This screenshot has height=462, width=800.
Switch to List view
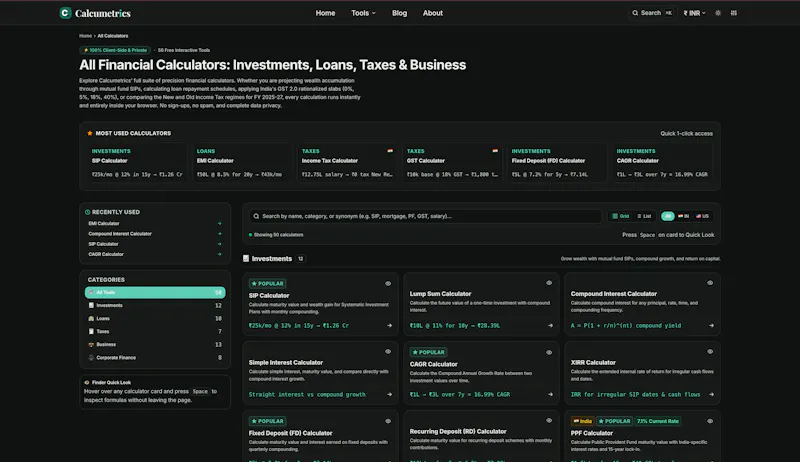(644, 216)
